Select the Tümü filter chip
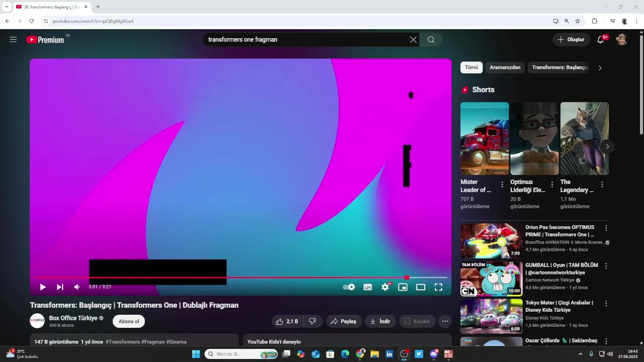The width and height of the screenshot is (644, 362). [x=471, y=67]
